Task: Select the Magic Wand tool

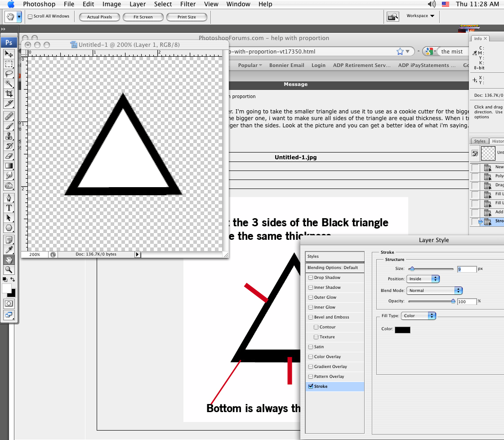Action: (x=9, y=84)
